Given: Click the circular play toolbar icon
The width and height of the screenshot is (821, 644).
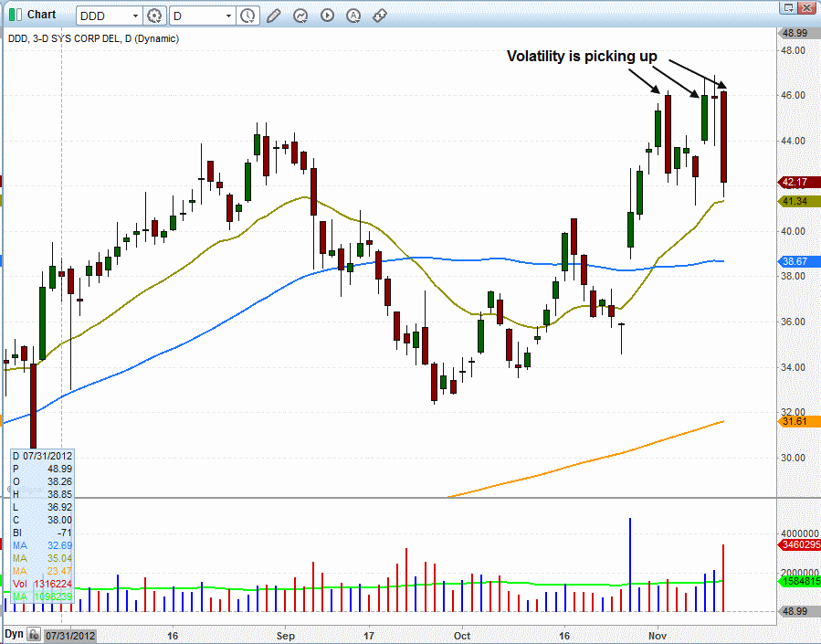Looking at the screenshot, I should (x=327, y=16).
